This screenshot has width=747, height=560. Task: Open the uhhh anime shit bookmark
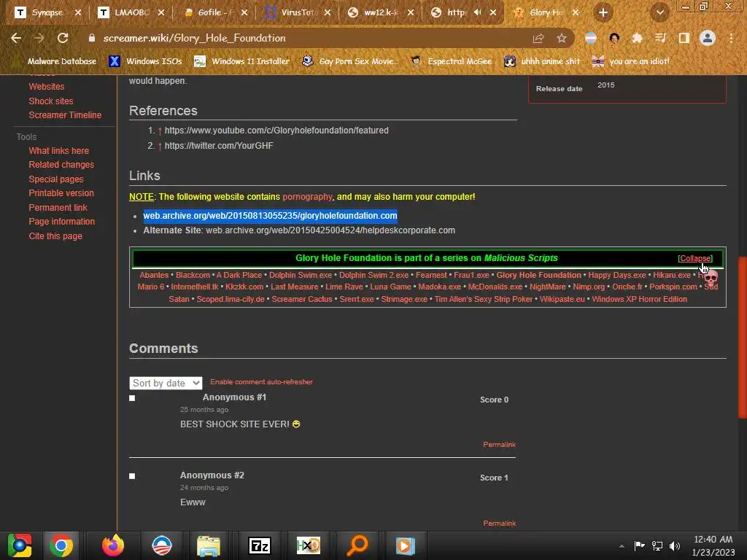[x=542, y=61]
